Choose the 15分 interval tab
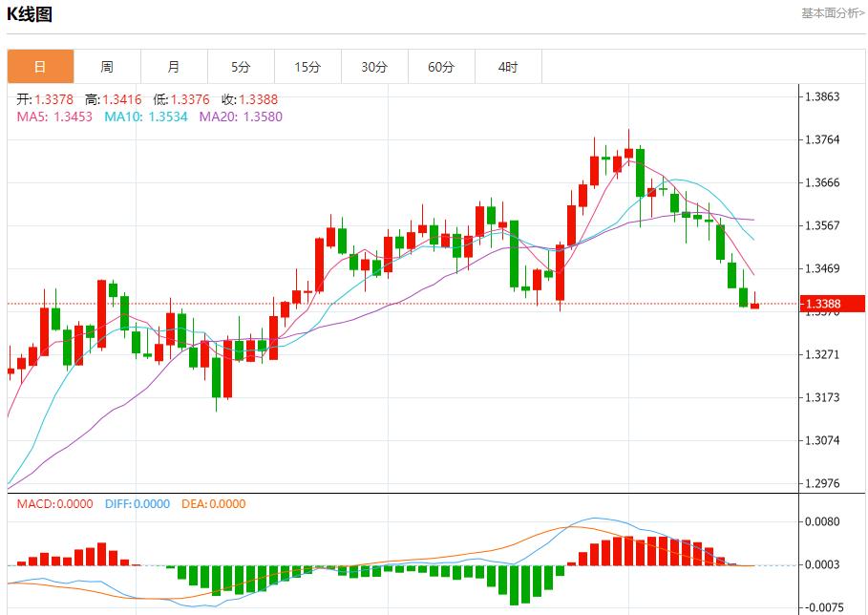 click(307, 67)
